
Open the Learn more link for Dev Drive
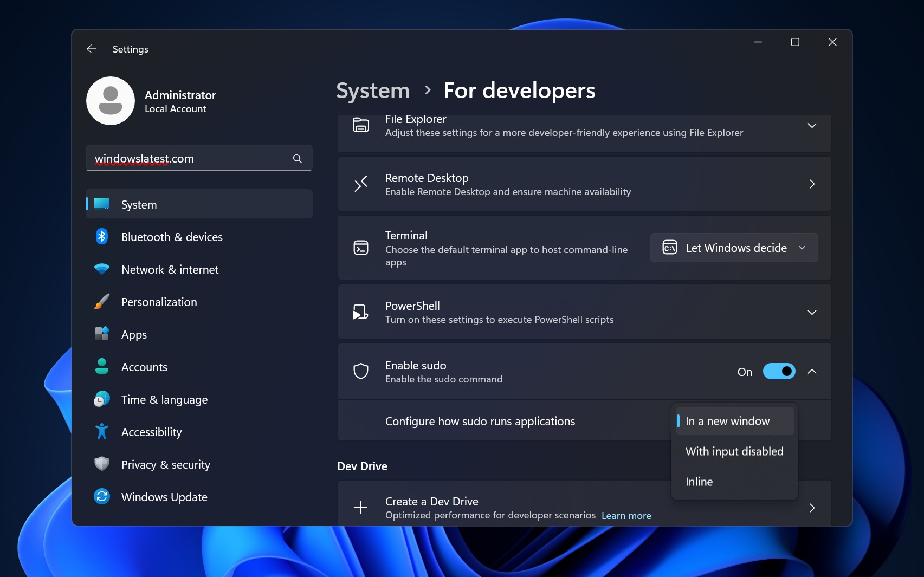coord(626,515)
